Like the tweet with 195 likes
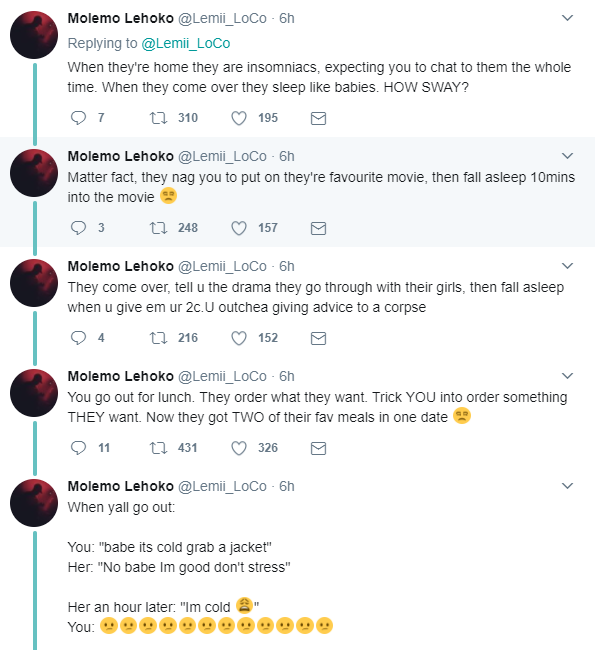The image size is (595, 650). point(239,118)
